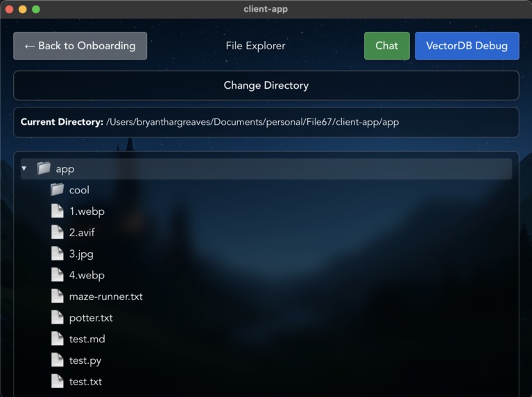The height and width of the screenshot is (397, 532).
Task: Click the app folder icon
Action: pos(44,168)
